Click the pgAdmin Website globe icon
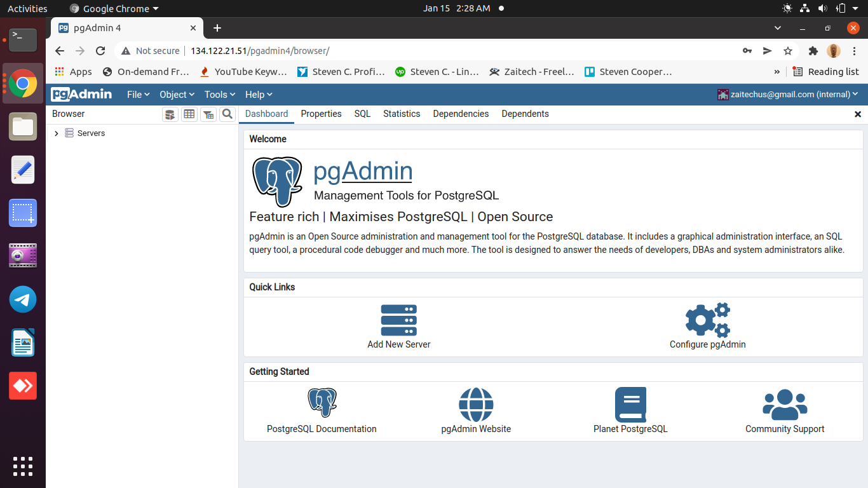Screen dimensions: 868x488 [476, 405]
